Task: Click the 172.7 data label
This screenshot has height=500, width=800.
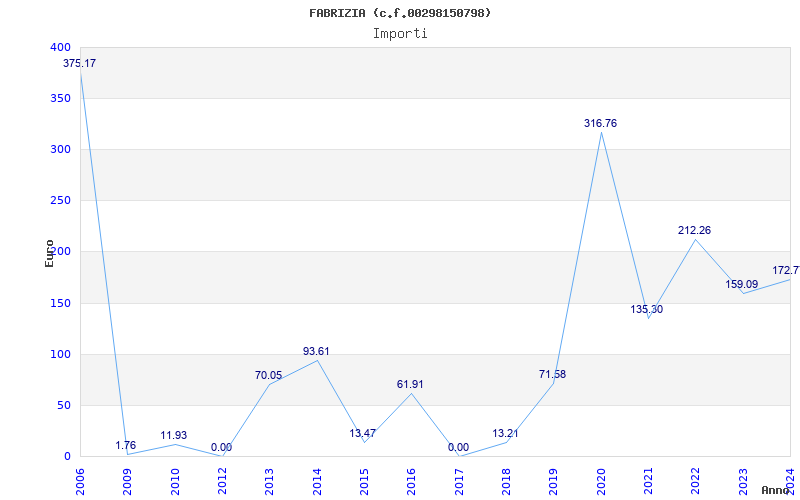Action: click(x=786, y=270)
